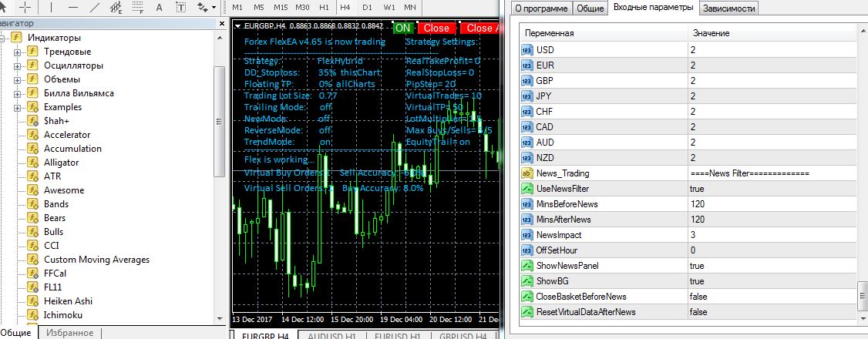The width and height of the screenshot is (868, 339).
Task: Edit the NewsImpact value 3
Action: 772,235
